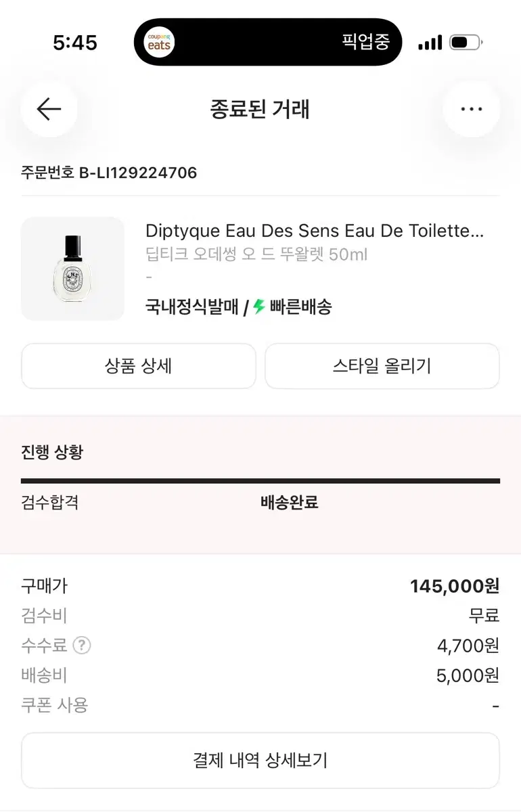This screenshot has width=521, height=812.
Task: Tap the 종료된 거래 page title
Action: click(260, 109)
